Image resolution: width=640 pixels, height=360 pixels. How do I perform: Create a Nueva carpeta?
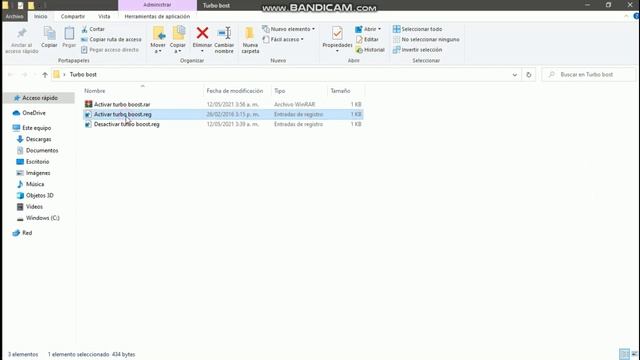tap(250, 40)
